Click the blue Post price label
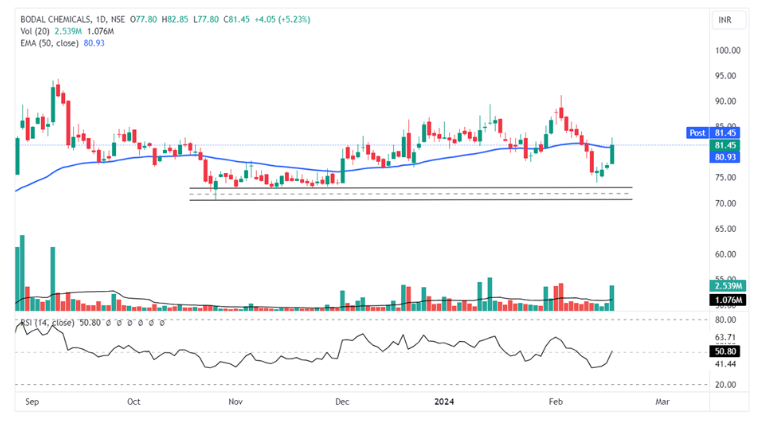The image size is (759, 423). (x=697, y=132)
